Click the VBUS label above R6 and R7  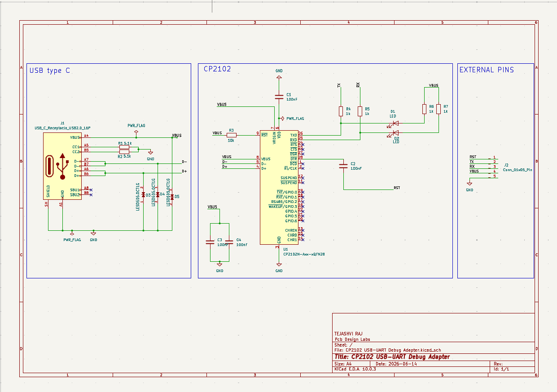pyautogui.click(x=434, y=85)
